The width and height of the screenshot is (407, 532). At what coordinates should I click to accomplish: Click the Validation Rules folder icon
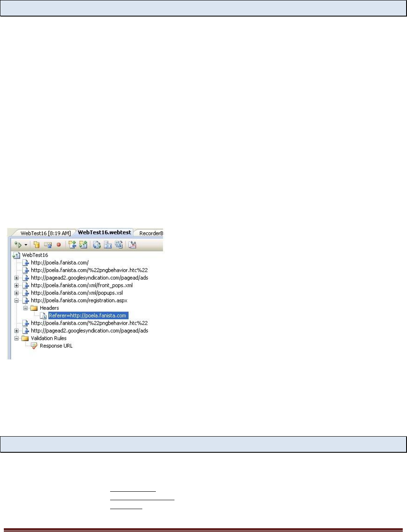[x=25, y=338]
